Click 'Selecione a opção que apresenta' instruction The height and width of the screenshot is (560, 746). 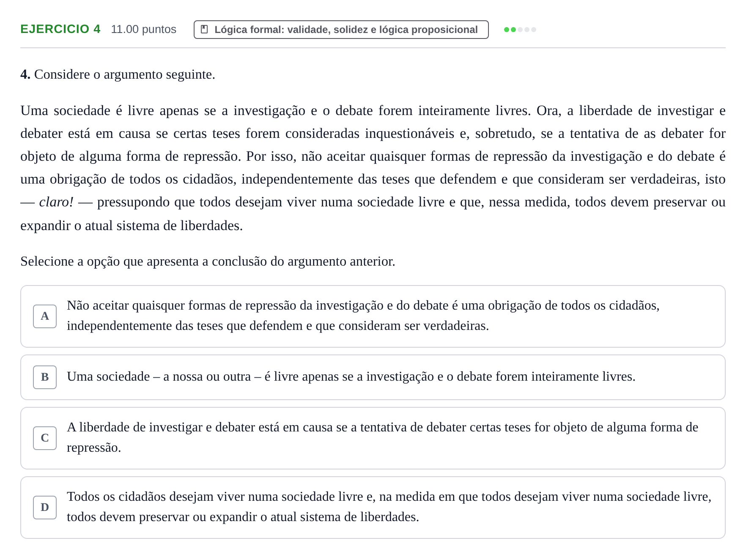pyautogui.click(x=208, y=261)
